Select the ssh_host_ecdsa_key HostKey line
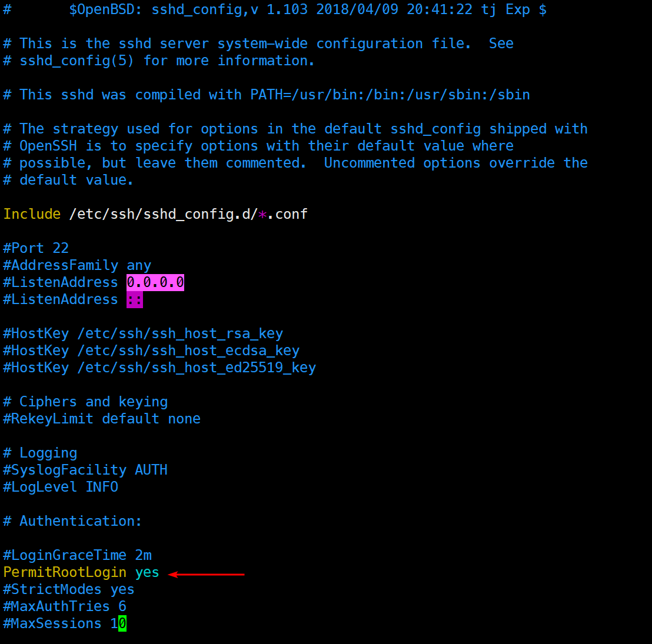The image size is (652, 644). coord(151,351)
